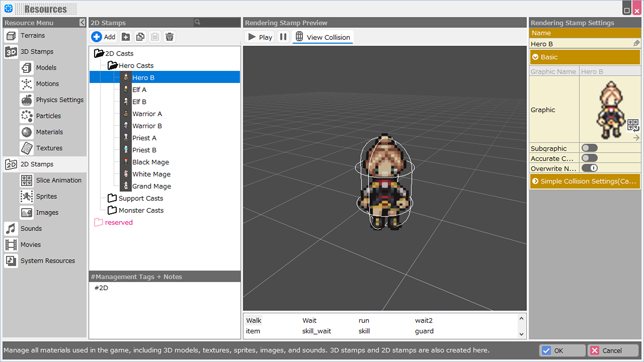Open the Particles resource category

48,116
